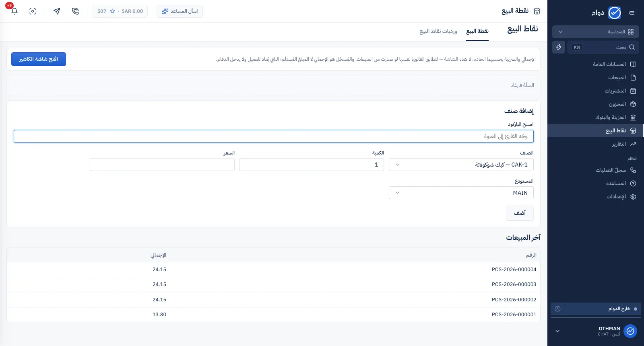Click the الكمية quantity field
The image size is (644, 346).
[x=312, y=165]
